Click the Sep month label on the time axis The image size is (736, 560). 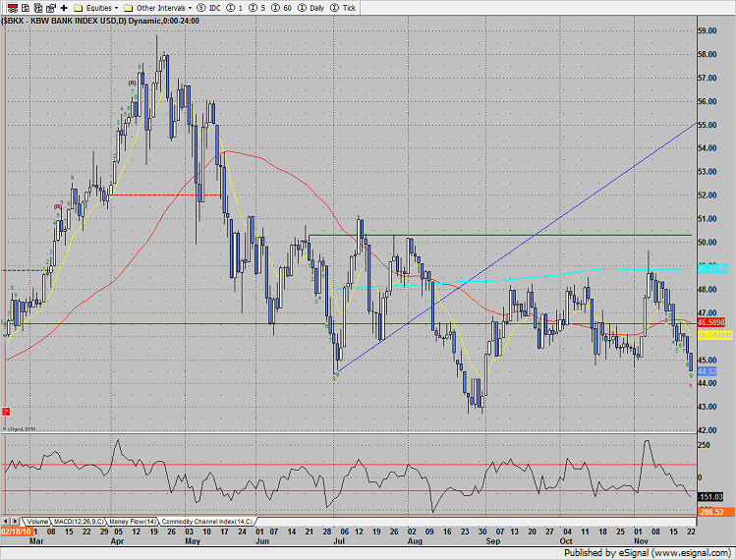[x=493, y=540]
